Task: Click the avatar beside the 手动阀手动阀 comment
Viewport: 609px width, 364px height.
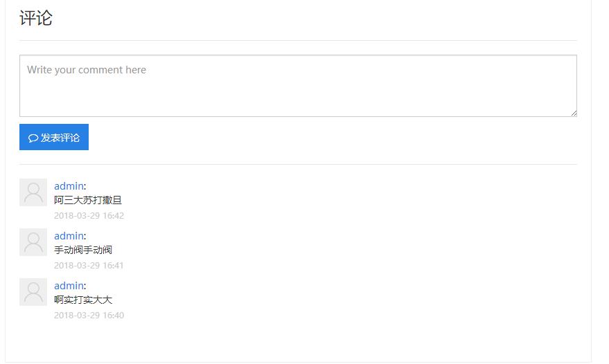Action: pyautogui.click(x=33, y=242)
